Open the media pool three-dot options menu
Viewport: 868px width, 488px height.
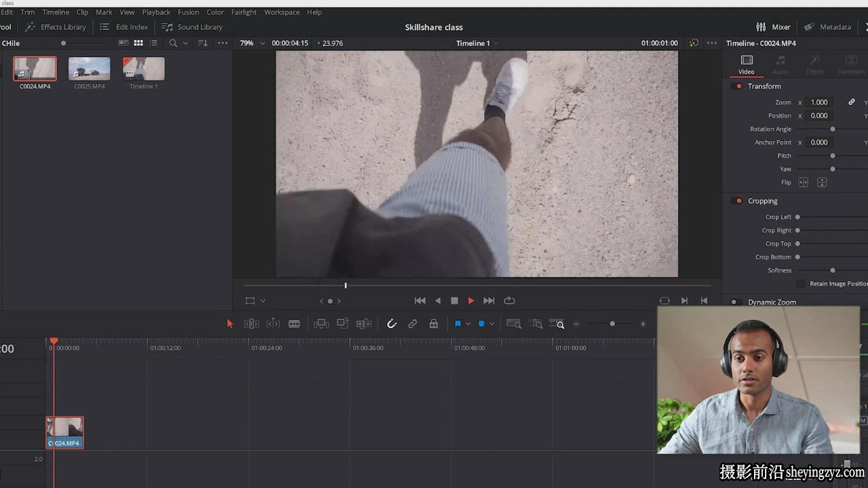pyautogui.click(x=222, y=43)
